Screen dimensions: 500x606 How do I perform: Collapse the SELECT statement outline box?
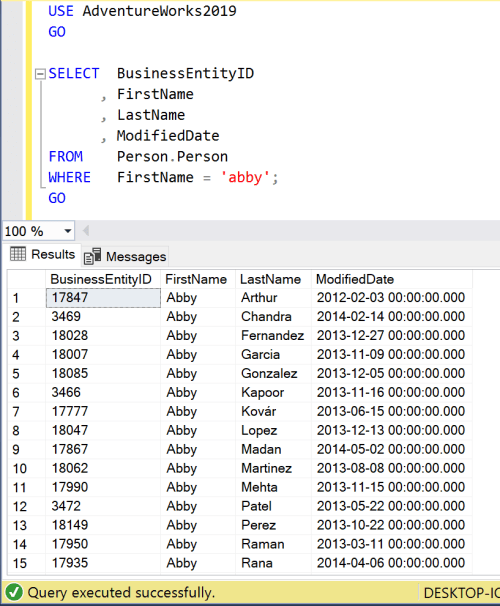coord(40,74)
